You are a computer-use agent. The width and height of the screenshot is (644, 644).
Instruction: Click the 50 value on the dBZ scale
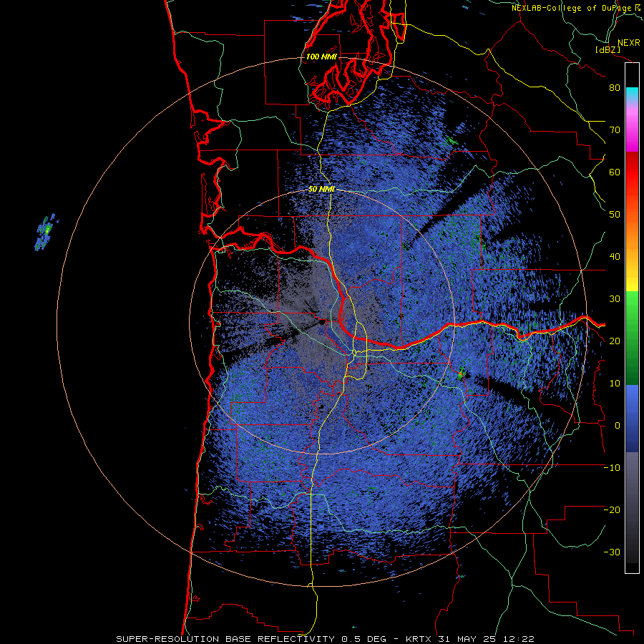[x=615, y=215]
